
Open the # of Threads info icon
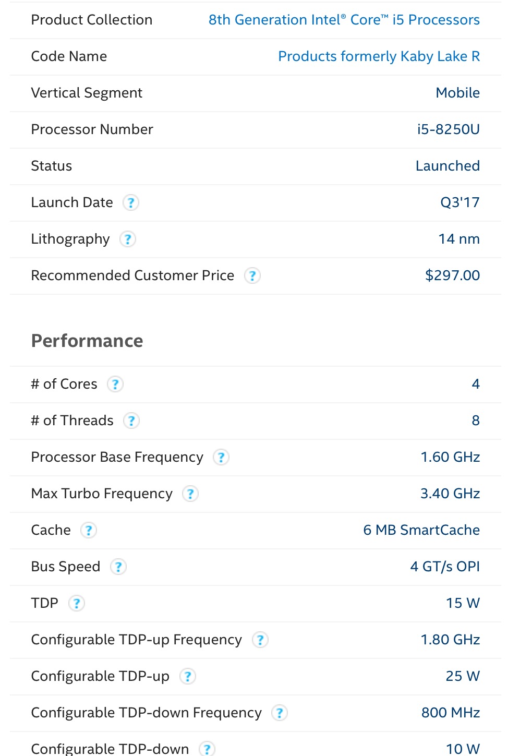point(131,421)
